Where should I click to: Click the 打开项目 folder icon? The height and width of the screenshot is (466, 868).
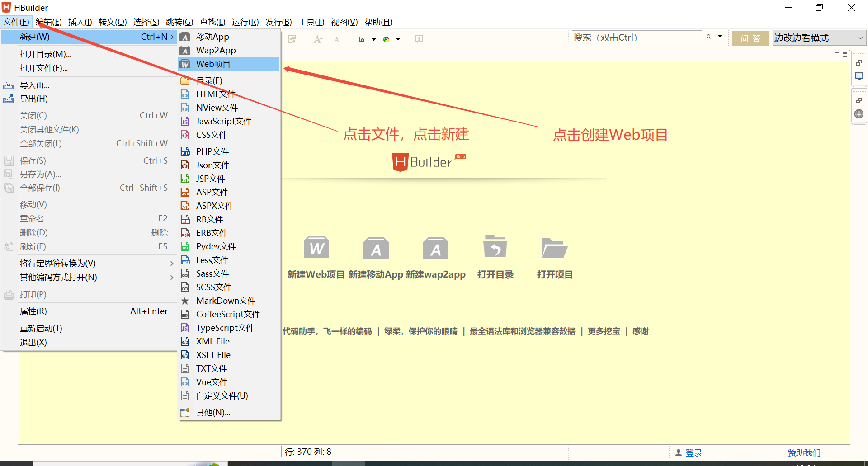coord(554,248)
